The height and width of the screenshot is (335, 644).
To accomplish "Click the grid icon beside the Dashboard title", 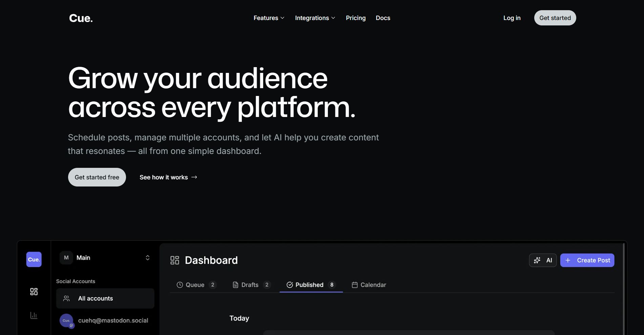I will point(175,260).
